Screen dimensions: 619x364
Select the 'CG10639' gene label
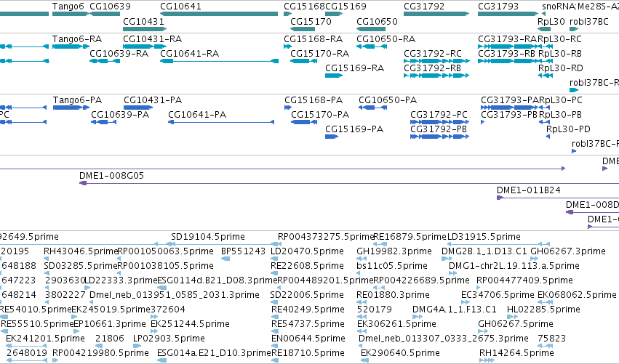(110, 7)
